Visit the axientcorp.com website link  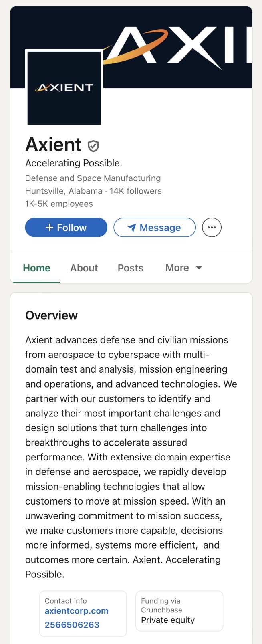[77, 611]
